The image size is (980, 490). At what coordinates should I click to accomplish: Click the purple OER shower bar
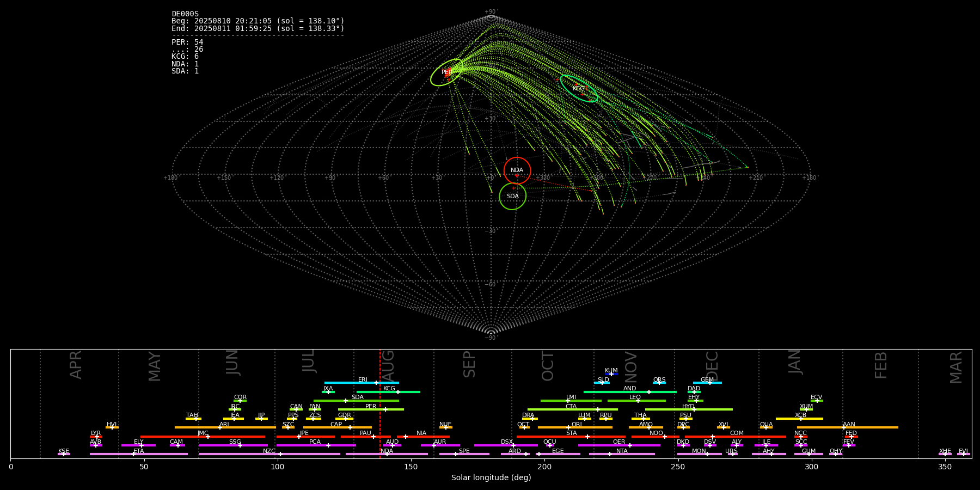click(x=619, y=445)
